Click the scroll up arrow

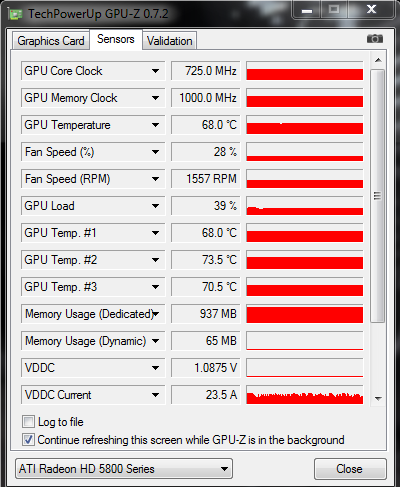coord(378,60)
